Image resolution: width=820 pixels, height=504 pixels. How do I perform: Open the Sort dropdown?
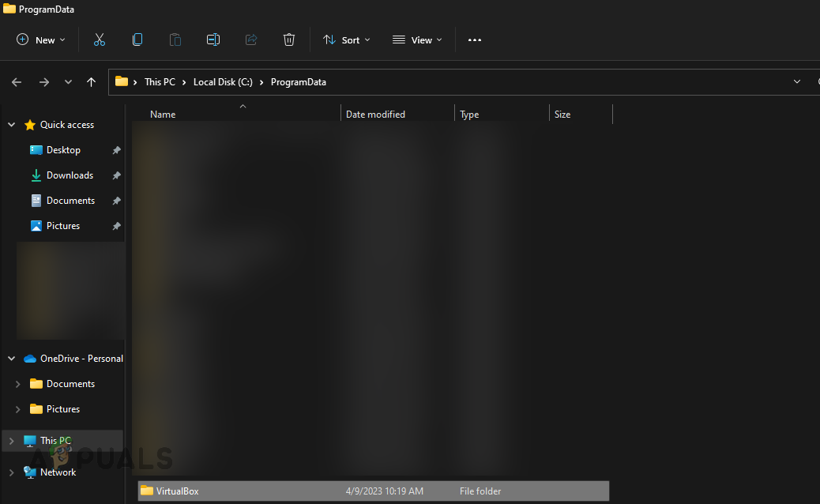pyautogui.click(x=346, y=39)
